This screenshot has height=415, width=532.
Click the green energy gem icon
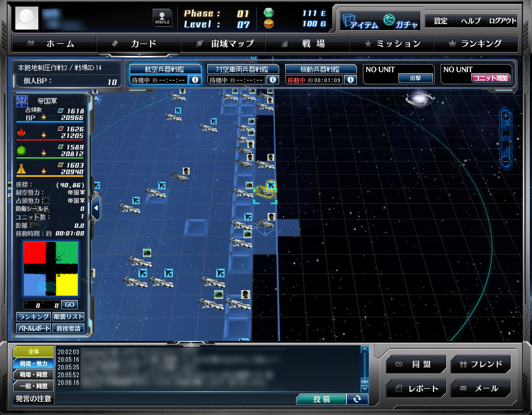click(269, 13)
